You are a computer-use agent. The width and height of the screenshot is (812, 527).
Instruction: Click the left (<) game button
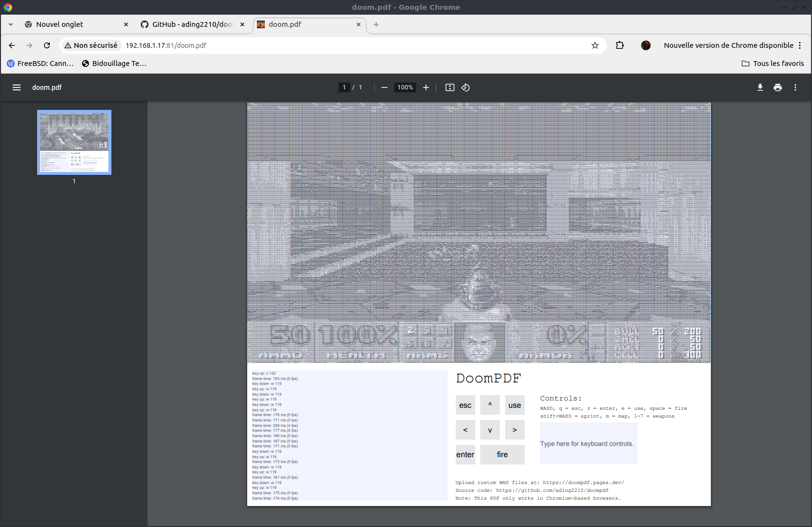pos(465,430)
